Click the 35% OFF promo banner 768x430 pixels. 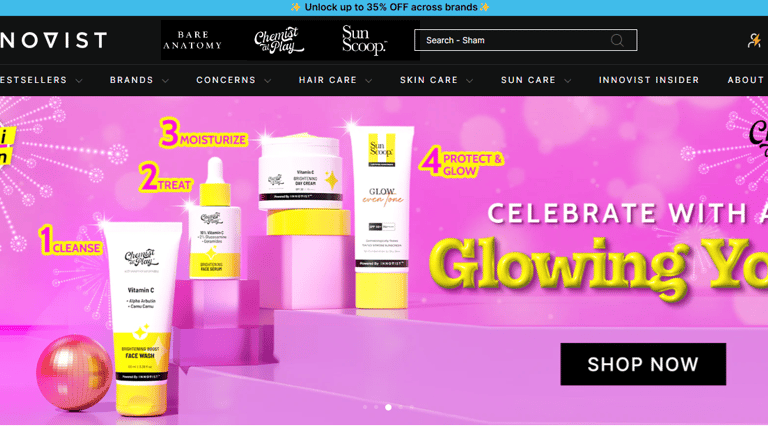coord(390,7)
